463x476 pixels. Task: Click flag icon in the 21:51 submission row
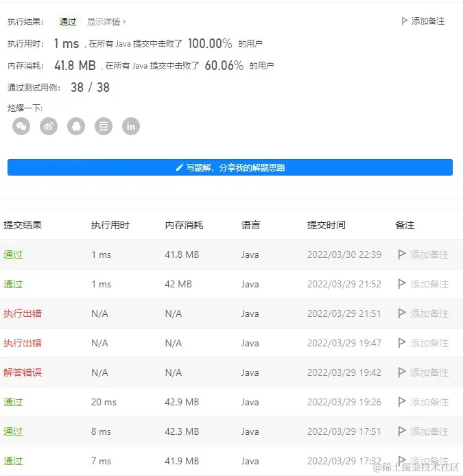coord(402,313)
